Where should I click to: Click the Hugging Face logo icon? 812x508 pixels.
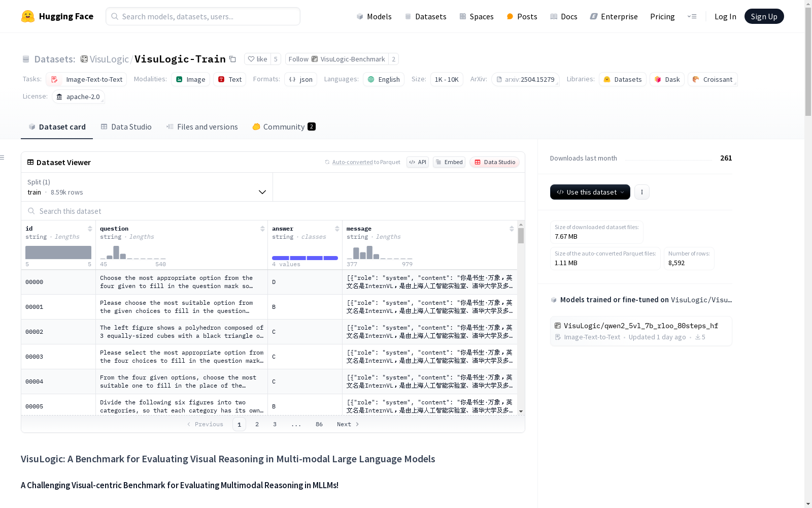click(28, 16)
